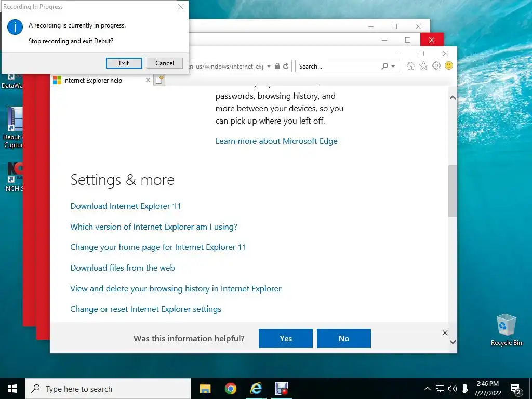This screenshot has width=532, height=399.
Task: Click the microphone tray icon
Action: (x=465, y=389)
